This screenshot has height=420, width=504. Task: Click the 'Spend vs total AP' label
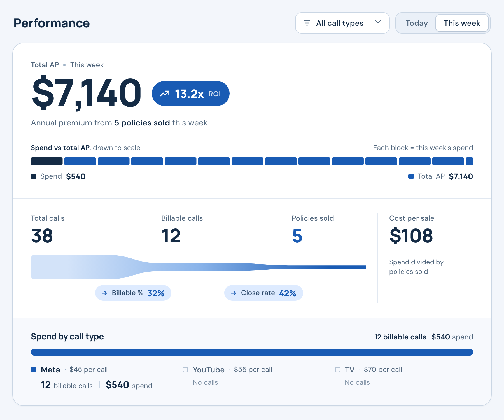pos(60,148)
